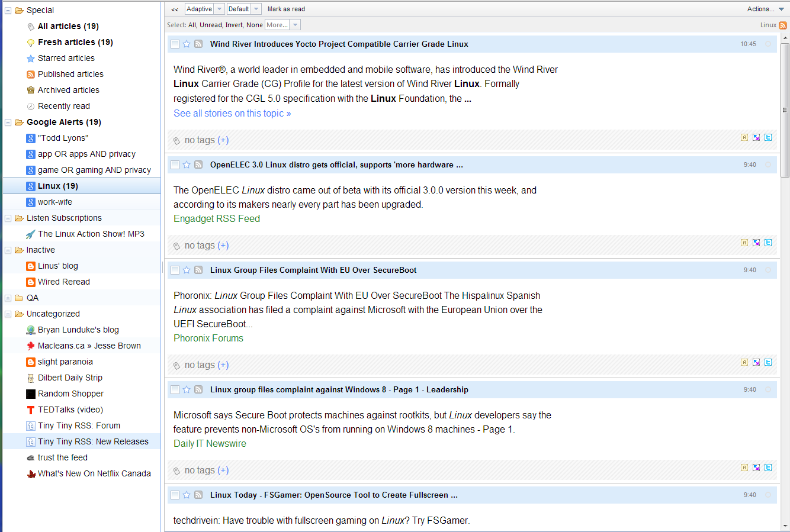Click the expand-arrows icon on Wind River article
This screenshot has width=790, height=532.
tap(756, 137)
